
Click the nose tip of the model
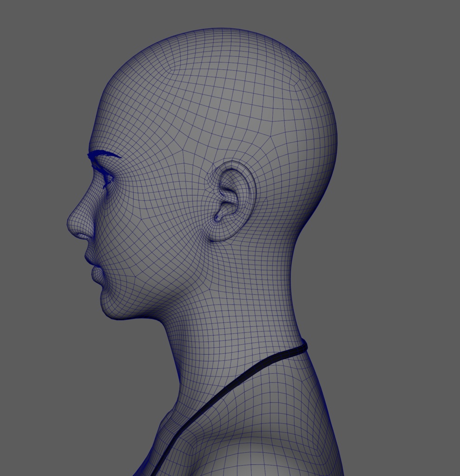tap(71, 225)
